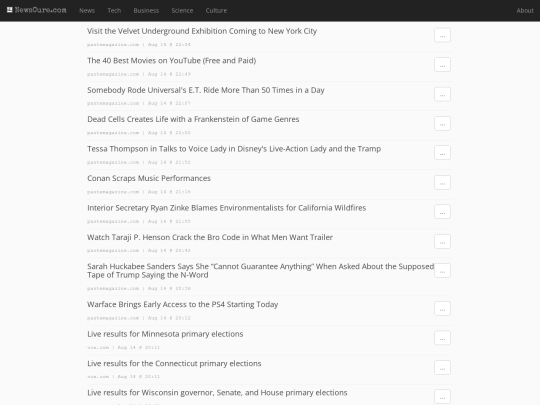The width and height of the screenshot is (540, 405).
Task: Open The 40 Best Movies on YouTube article
Action: point(172,61)
